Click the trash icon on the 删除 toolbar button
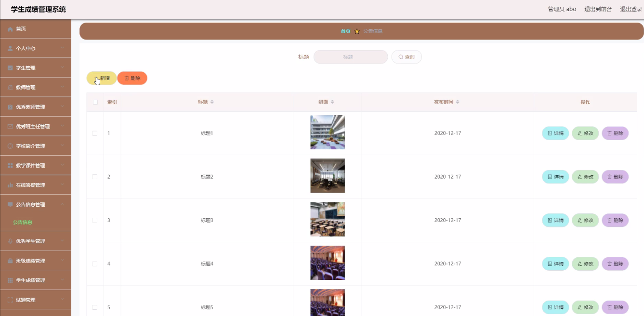Viewport: 644px width, 316px height. (x=126, y=78)
